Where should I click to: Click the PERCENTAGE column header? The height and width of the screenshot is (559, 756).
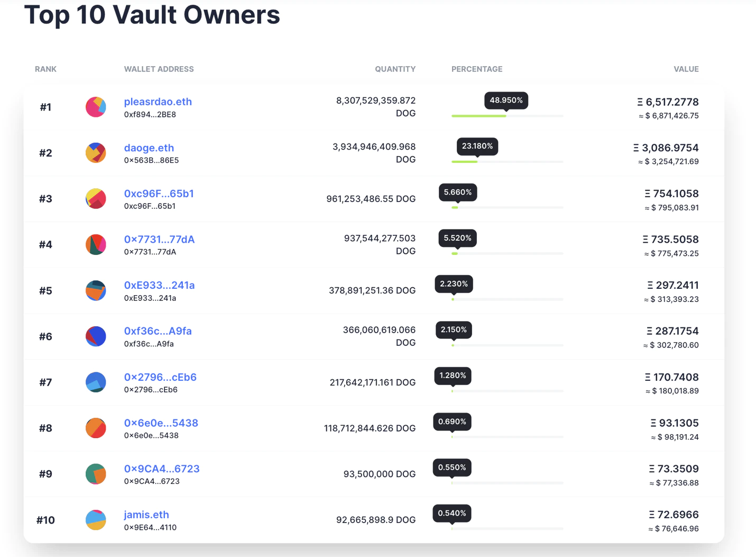pos(476,69)
